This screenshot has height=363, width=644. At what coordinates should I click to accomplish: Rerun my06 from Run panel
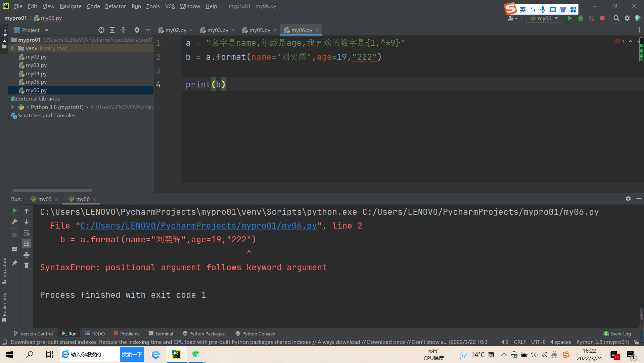pyautogui.click(x=14, y=210)
